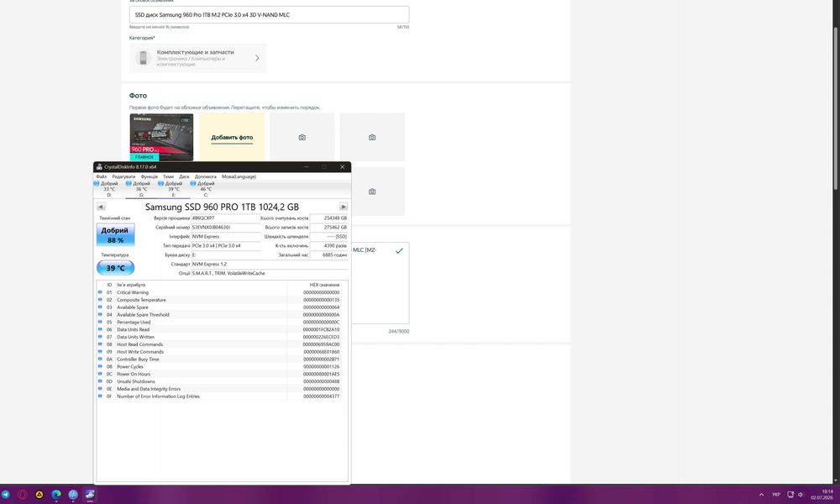Screen dimensions: 840x504
Task: Open Microsoft Edge in the taskbar
Action: click(56, 495)
